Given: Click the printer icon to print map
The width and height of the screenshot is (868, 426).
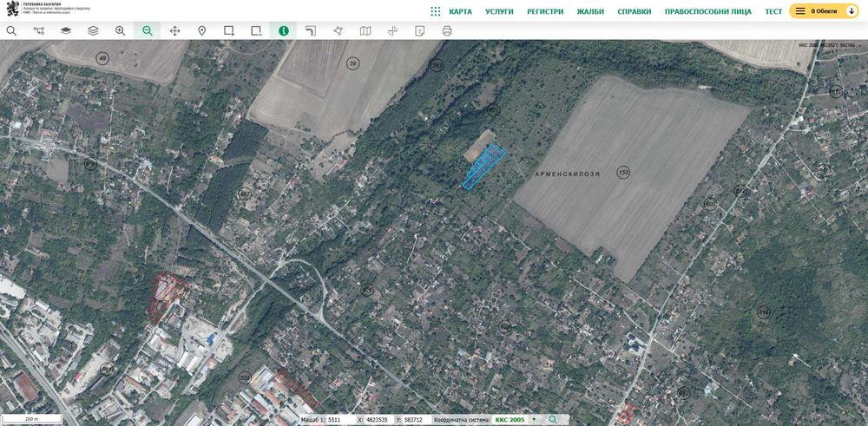Looking at the screenshot, I should (x=447, y=30).
